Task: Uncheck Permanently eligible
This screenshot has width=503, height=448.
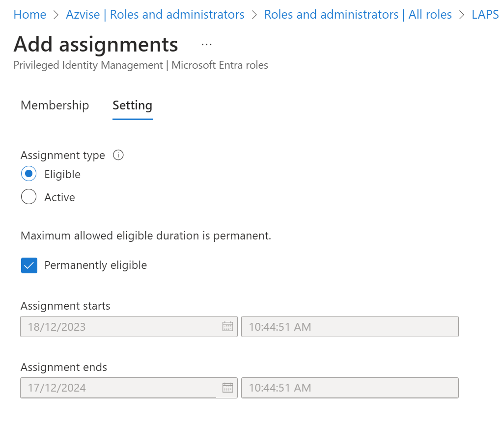Action: point(29,265)
